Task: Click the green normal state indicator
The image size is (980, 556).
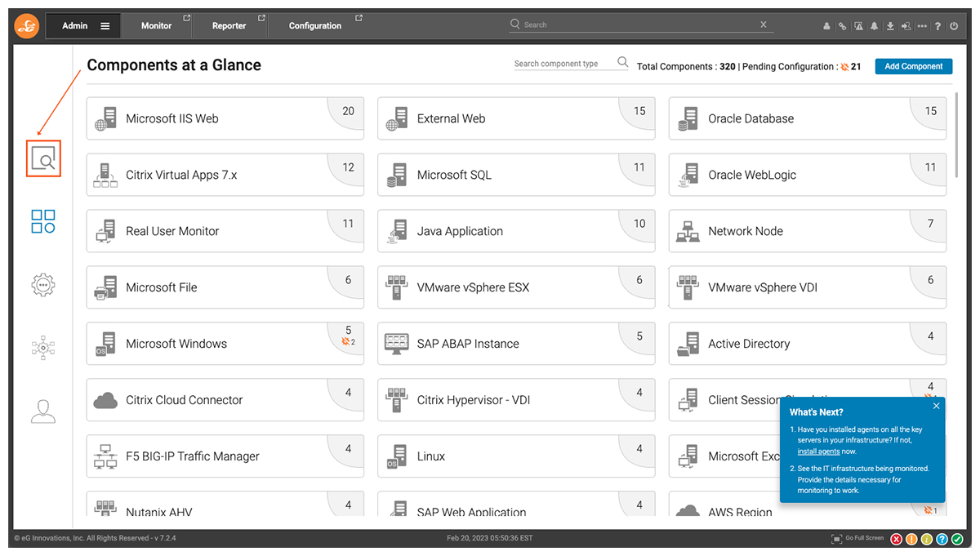Action: (957, 539)
